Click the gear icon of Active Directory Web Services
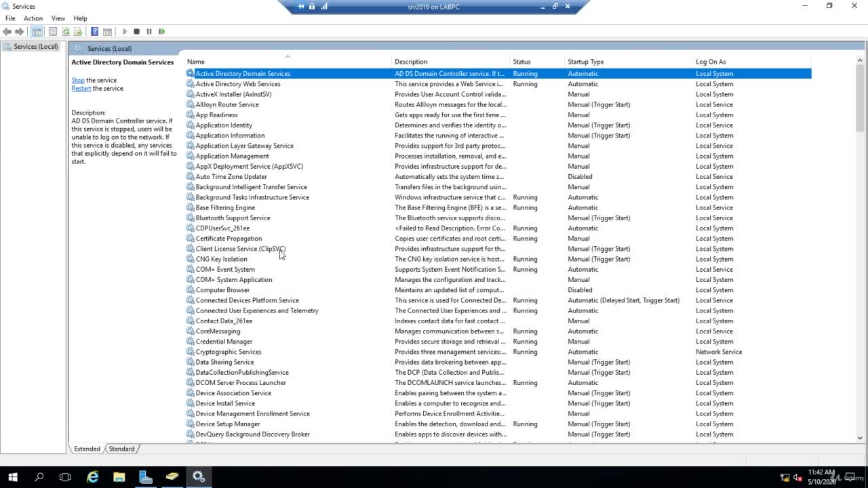The height and width of the screenshot is (488, 868). pos(191,84)
